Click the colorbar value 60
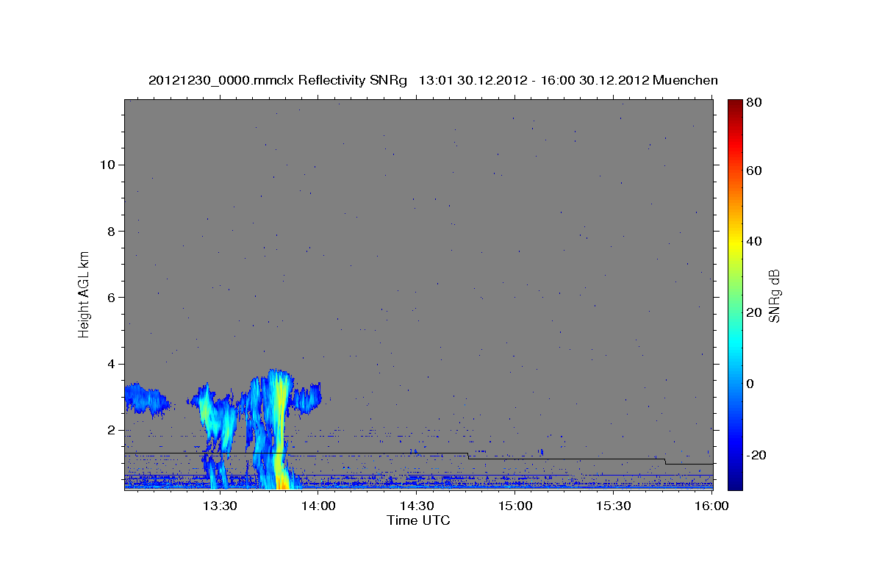The height and width of the screenshot is (588, 882). (x=753, y=171)
